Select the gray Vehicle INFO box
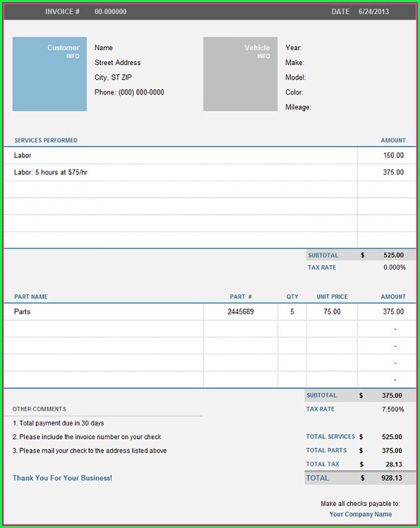Screen dimensions: 420x528 click(x=241, y=73)
